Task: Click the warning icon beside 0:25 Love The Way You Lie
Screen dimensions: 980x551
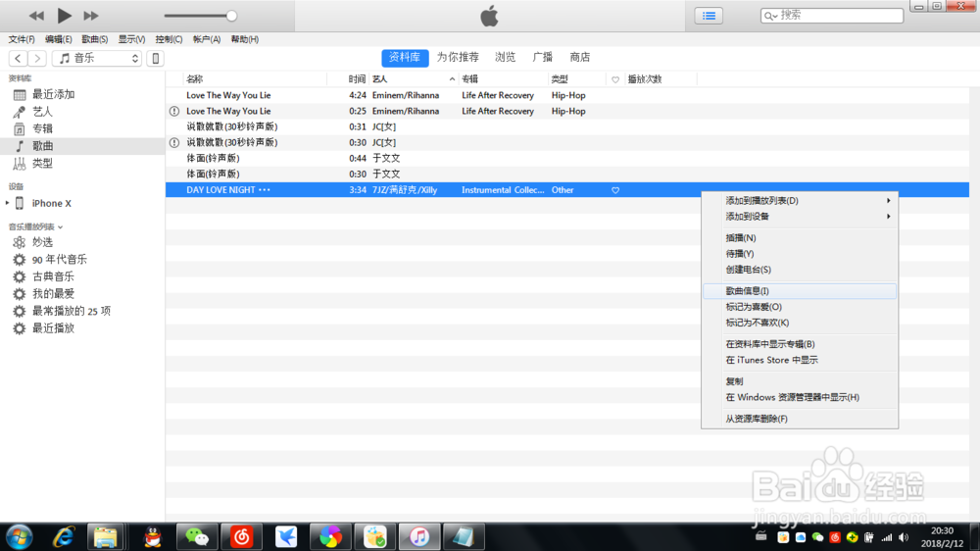Action: coord(174,112)
